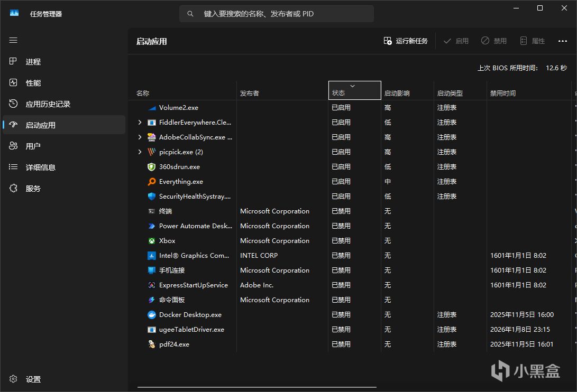Expand the FiddlerEverywhere entry group
577x392 pixels.
[x=140, y=123]
